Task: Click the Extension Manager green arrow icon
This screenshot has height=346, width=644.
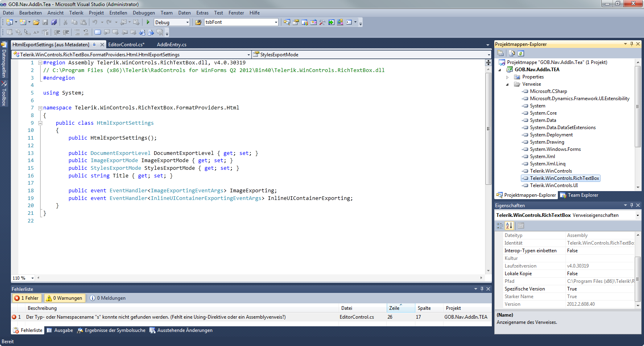Action: (x=331, y=22)
